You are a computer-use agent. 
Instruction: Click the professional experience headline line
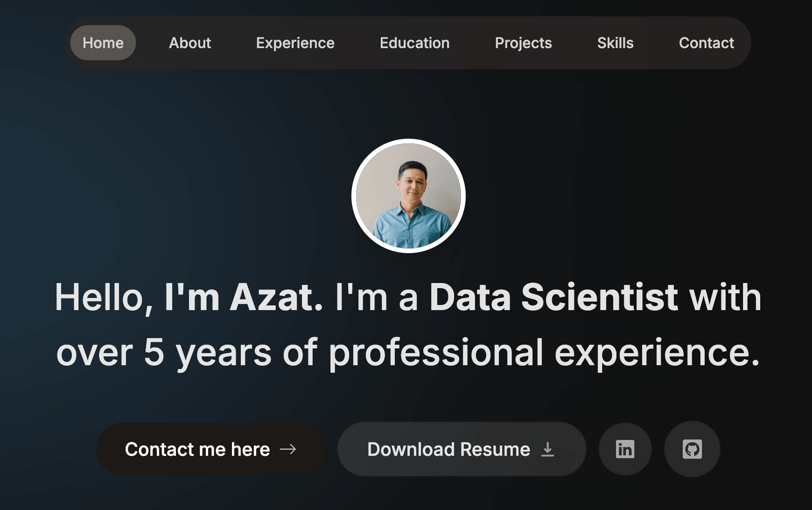[408, 353]
